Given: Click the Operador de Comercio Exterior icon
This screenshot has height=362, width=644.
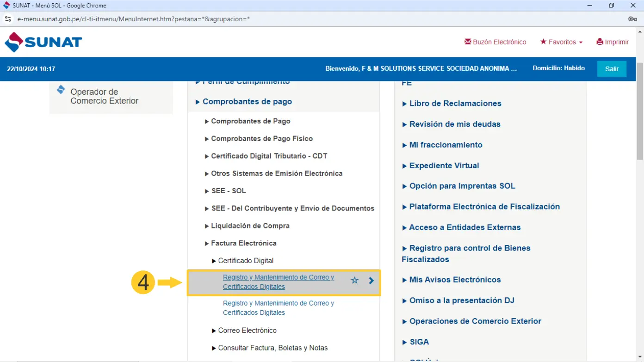Looking at the screenshot, I should (61, 90).
